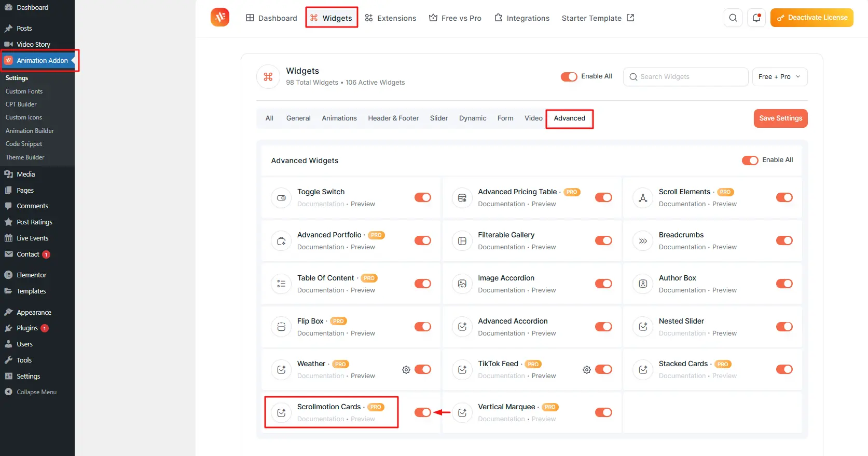This screenshot has height=456, width=868.
Task: Click the Advanced Pricing Table widget icon
Action: (462, 198)
